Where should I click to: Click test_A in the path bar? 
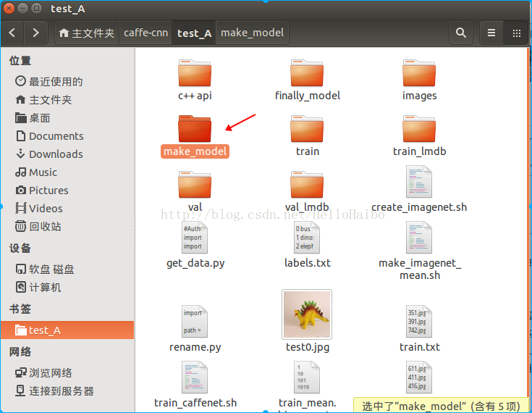point(194,33)
